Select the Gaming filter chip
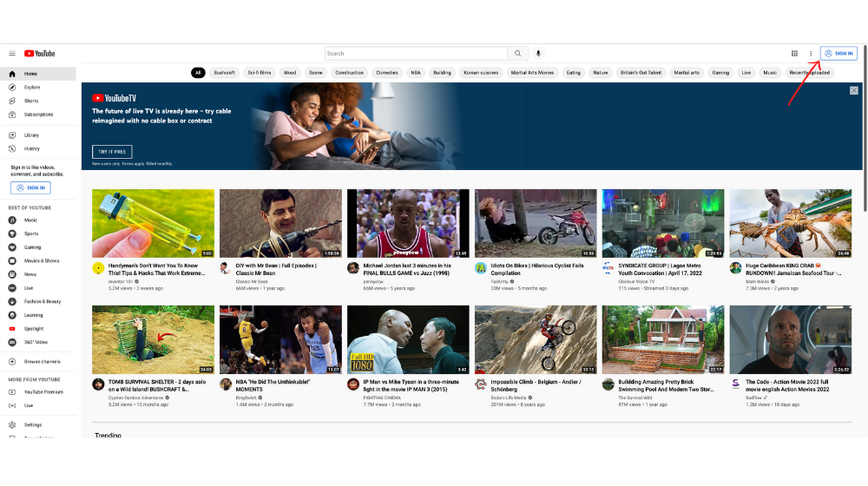 point(720,73)
